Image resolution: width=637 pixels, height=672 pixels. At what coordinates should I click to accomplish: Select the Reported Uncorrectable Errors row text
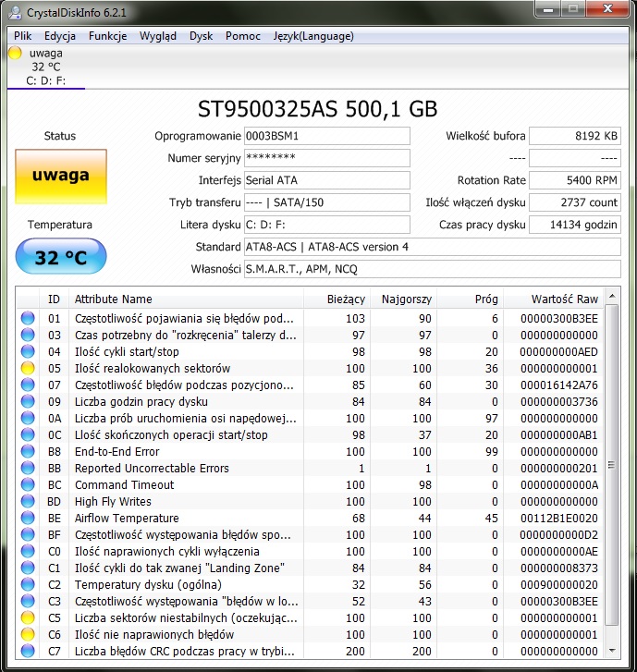click(x=152, y=468)
